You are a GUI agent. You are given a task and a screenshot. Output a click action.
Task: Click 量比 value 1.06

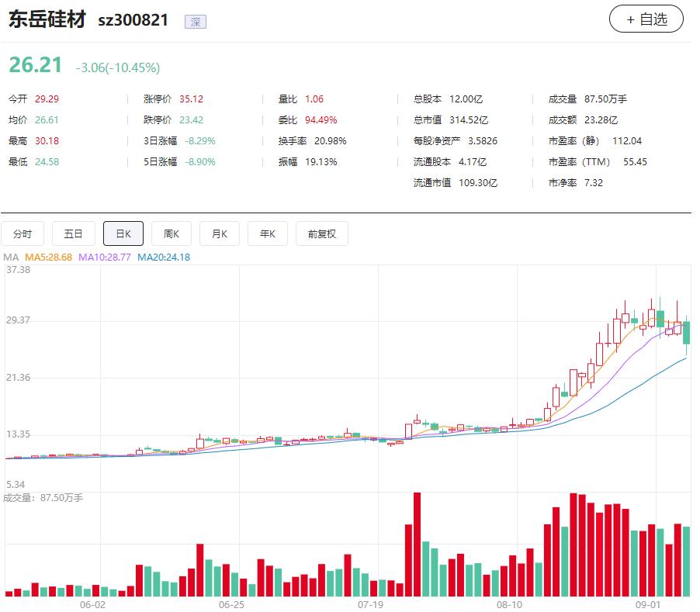(314, 99)
